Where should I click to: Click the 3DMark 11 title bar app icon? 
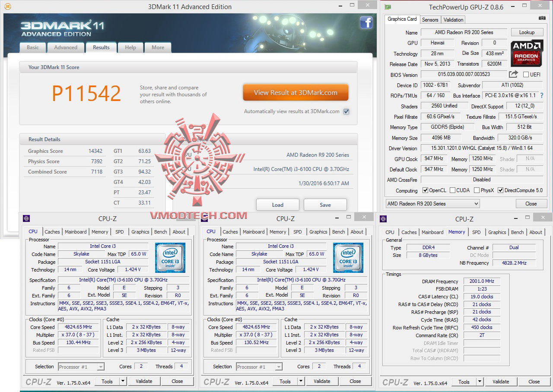point(8,6)
